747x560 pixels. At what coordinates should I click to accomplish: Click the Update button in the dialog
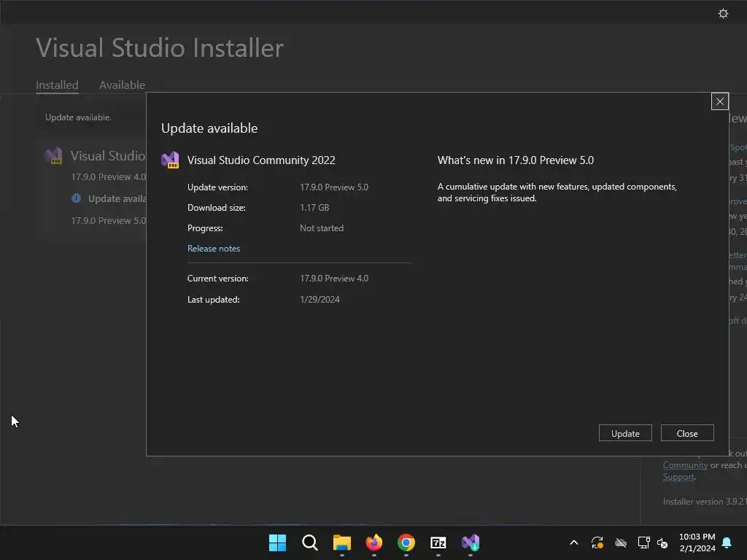coord(625,433)
